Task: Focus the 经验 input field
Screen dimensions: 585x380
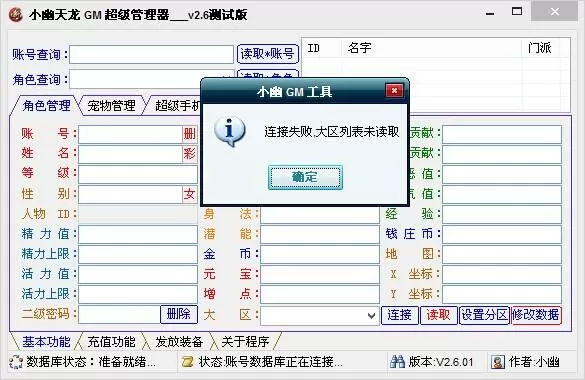Action: tap(502, 214)
